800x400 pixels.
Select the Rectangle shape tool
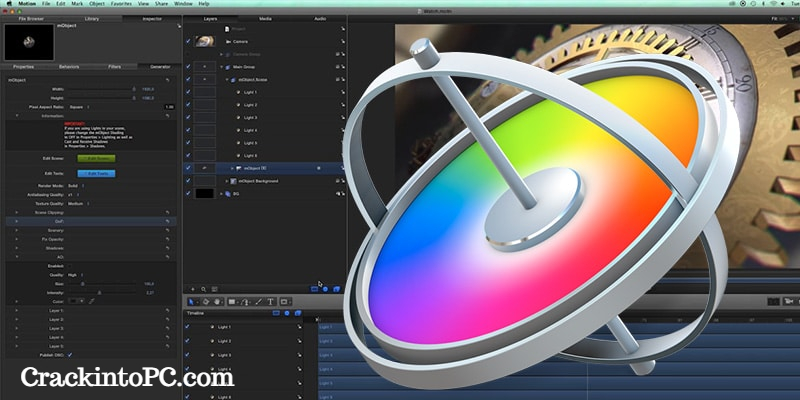tap(232, 302)
